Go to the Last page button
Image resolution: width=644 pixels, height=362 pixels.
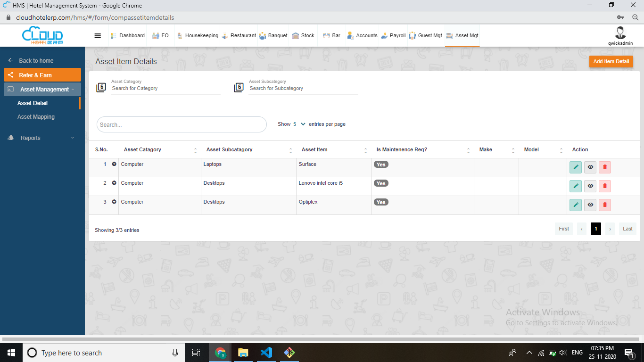click(627, 229)
